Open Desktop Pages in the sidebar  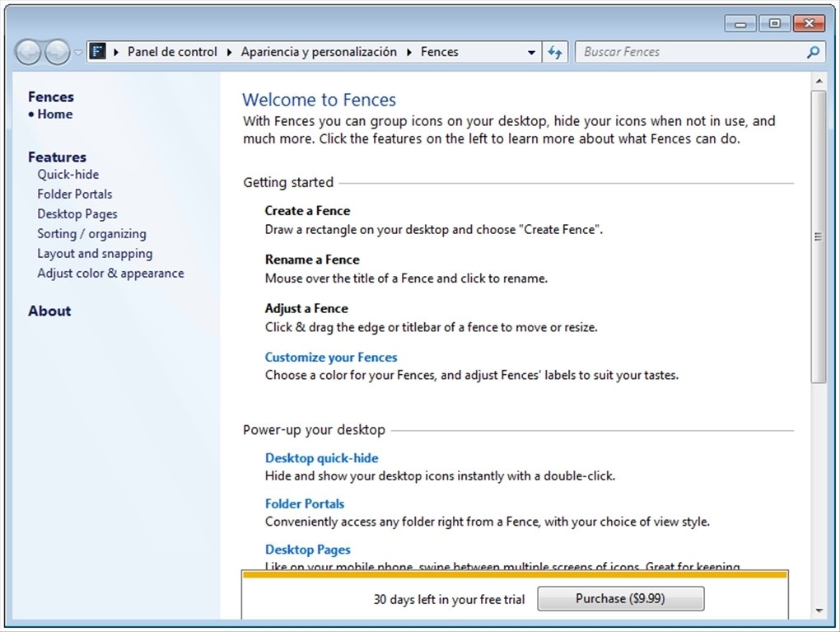click(77, 214)
